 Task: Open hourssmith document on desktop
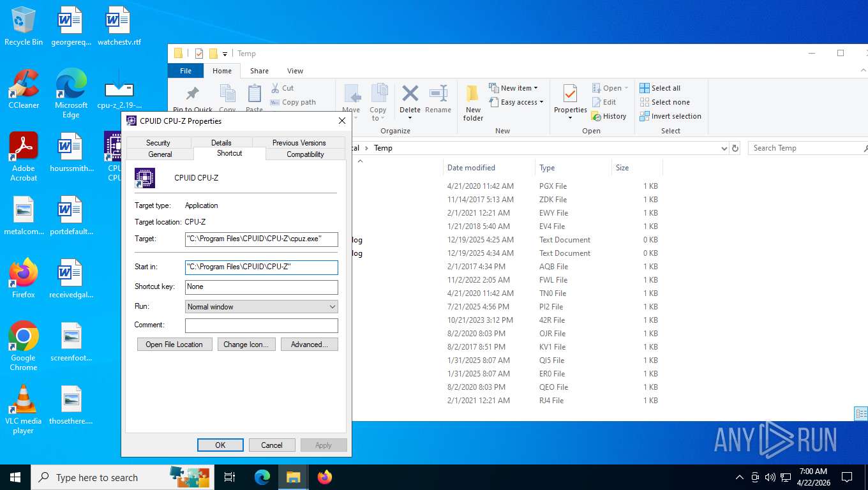[x=71, y=152]
